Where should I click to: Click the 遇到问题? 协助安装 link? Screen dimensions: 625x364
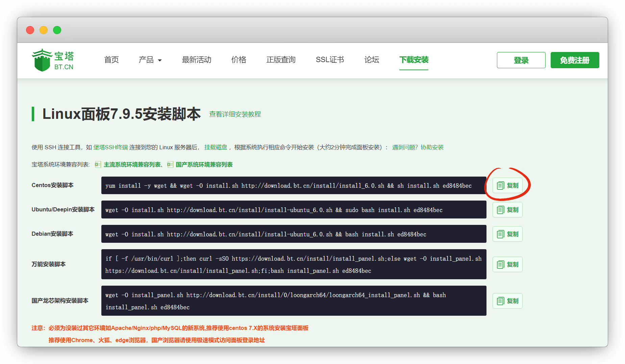click(x=418, y=147)
